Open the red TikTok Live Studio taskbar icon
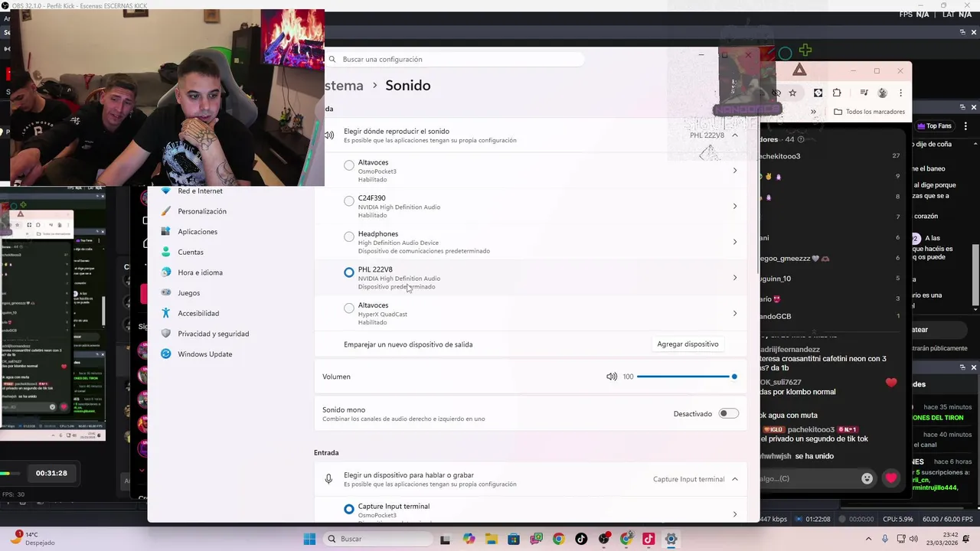Viewport: 980px width, 551px height. click(x=648, y=539)
